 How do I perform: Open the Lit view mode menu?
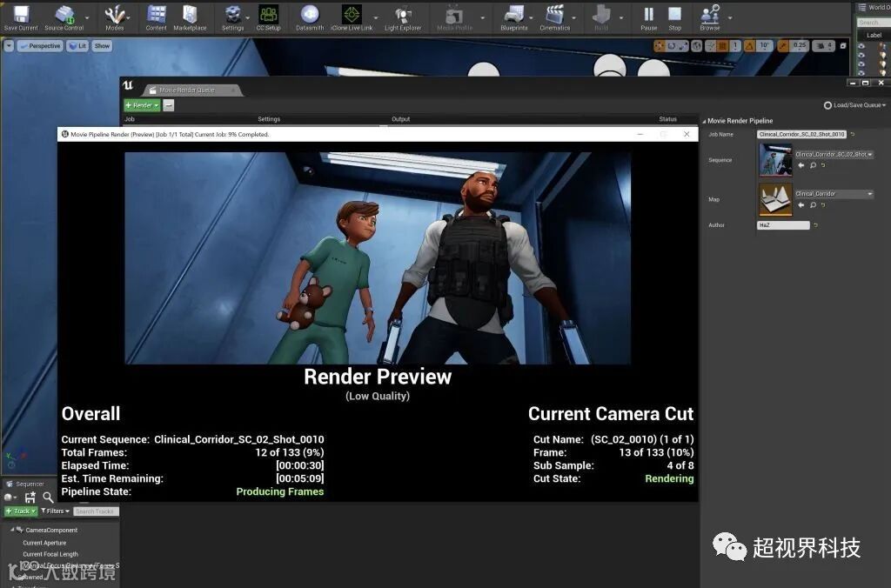(77, 46)
